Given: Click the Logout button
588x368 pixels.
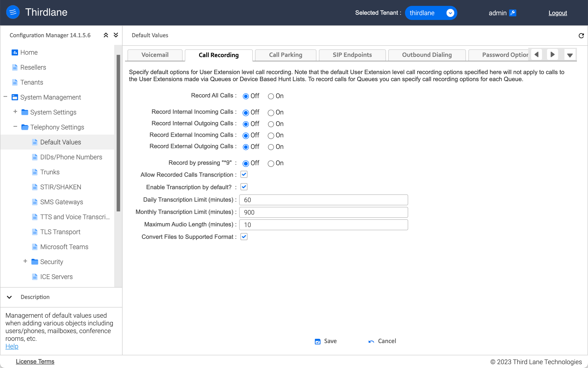Looking at the screenshot, I should (x=558, y=12).
